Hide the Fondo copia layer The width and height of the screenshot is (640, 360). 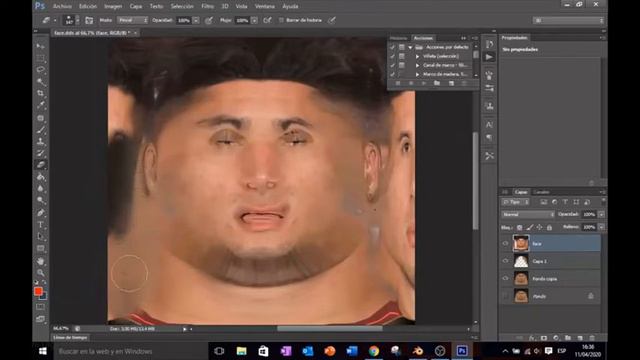tap(505, 278)
